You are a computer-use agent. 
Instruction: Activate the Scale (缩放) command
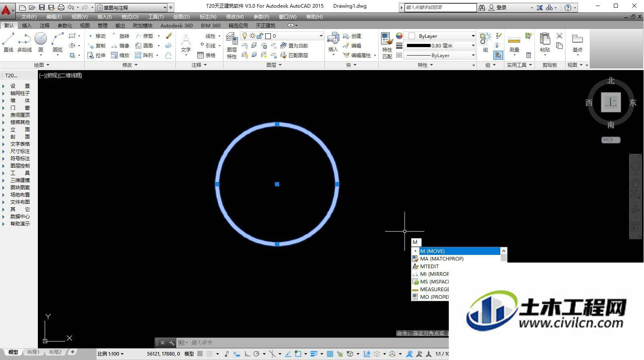(120, 55)
